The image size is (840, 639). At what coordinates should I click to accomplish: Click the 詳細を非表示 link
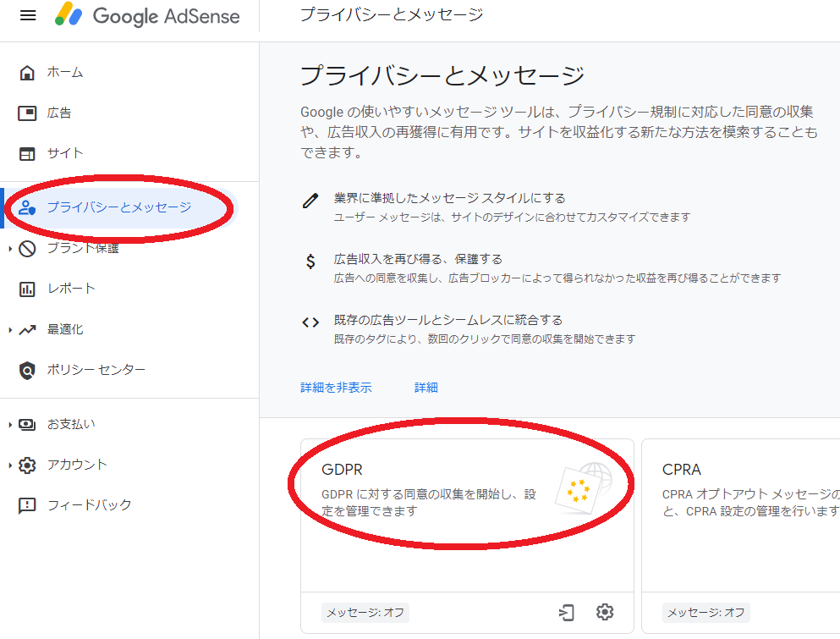point(336,388)
